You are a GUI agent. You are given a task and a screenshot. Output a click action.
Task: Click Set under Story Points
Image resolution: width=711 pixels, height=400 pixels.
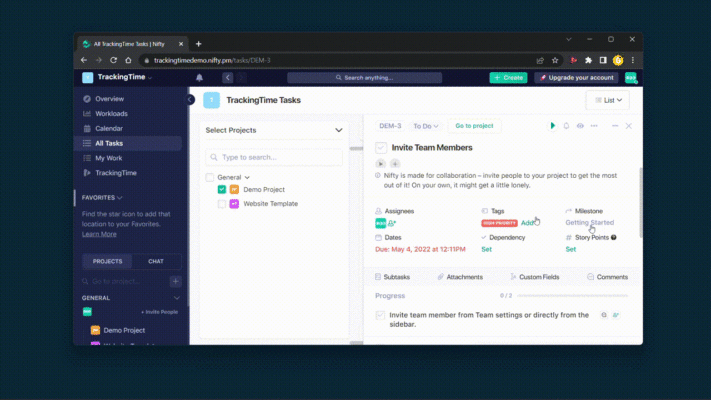point(570,249)
